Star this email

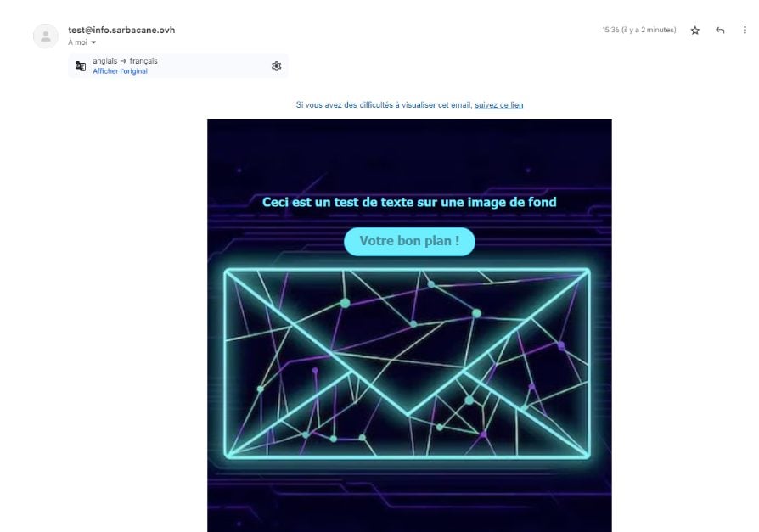(694, 31)
